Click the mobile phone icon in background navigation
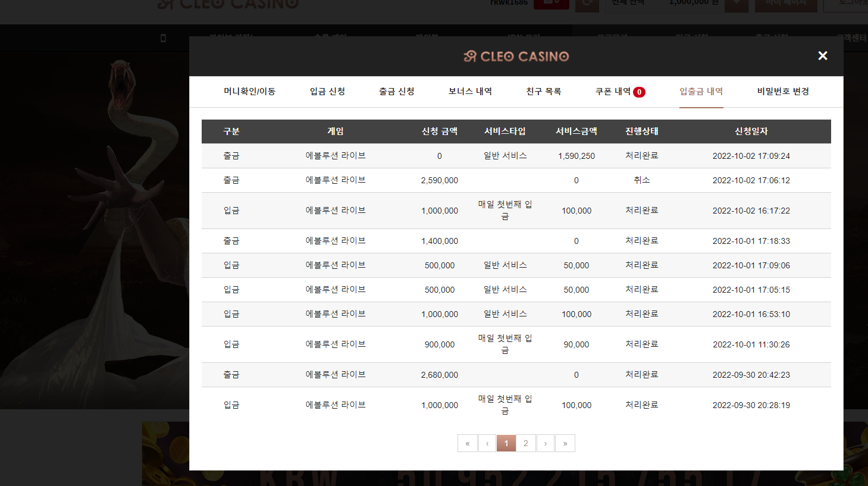 click(163, 38)
